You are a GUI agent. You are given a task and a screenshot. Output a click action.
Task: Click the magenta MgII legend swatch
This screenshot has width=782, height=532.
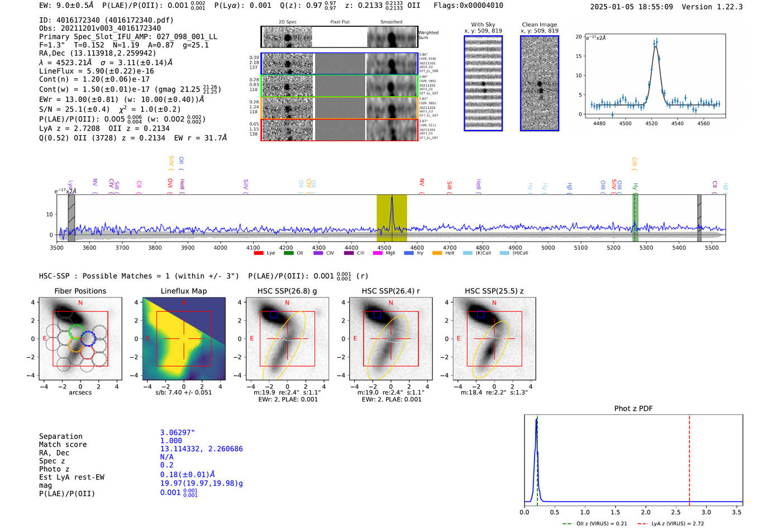coord(378,253)
